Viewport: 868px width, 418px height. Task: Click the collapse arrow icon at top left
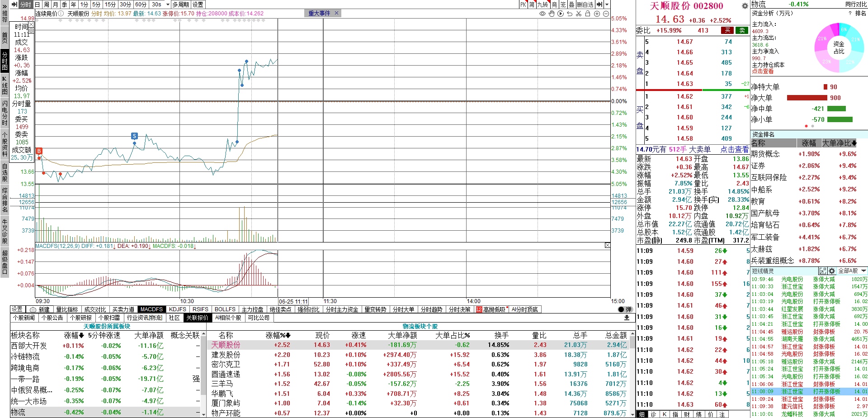[x=14, y=5]
